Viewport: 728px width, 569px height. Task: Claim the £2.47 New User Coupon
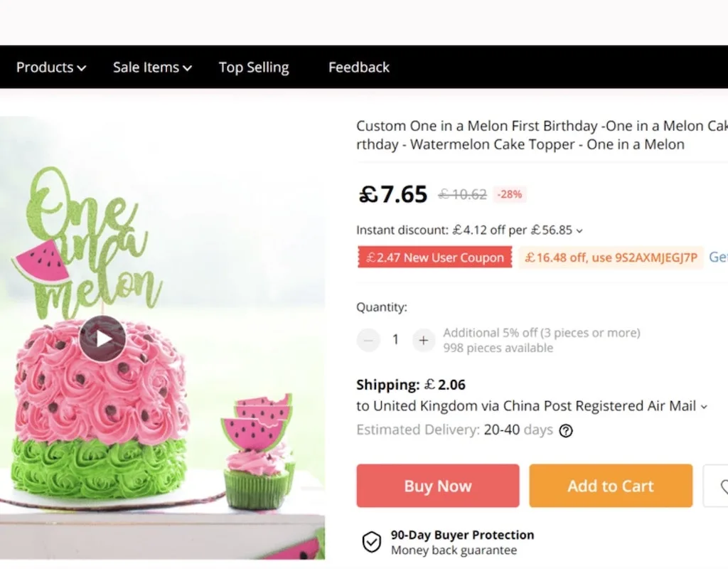[x=434, y=257]
